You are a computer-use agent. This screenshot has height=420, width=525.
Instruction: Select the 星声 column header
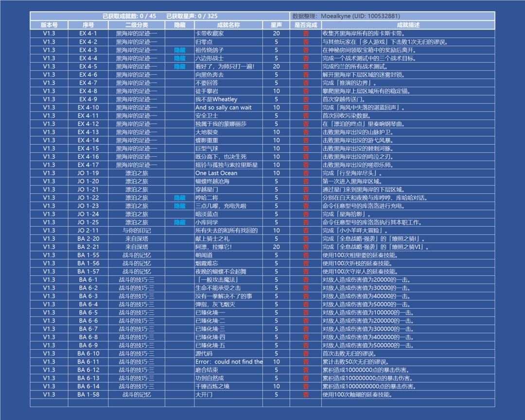(276, 25)
